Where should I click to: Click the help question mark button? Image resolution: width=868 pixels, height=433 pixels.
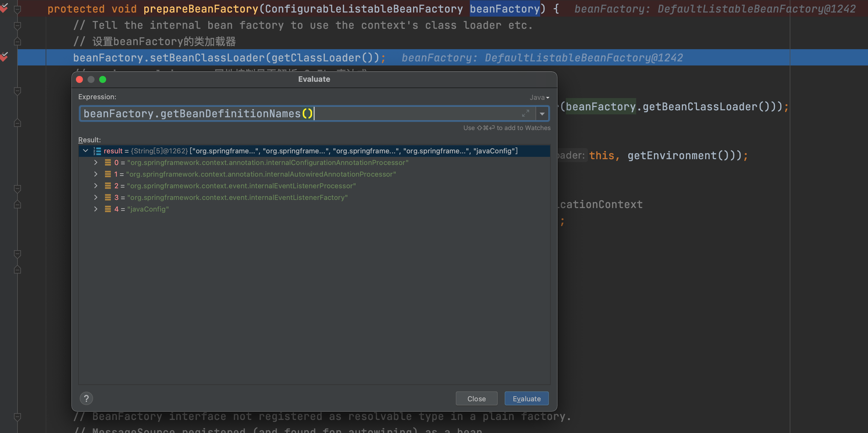coord(86,399)
